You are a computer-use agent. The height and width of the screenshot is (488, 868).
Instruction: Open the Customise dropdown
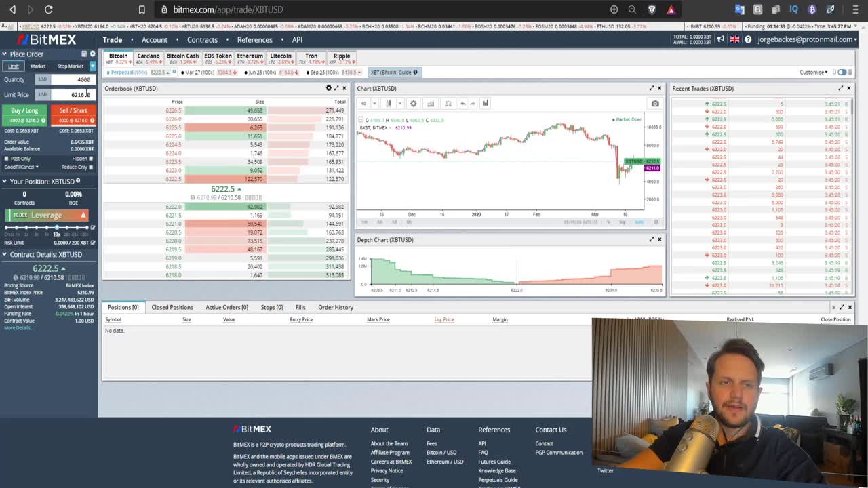pos(813,72)
